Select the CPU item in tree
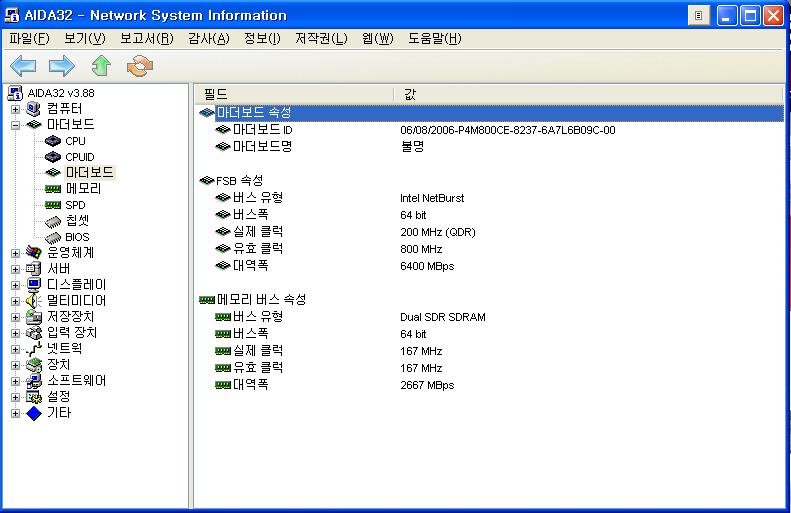Viewport: 791px width, 513px height. [75, 141]
